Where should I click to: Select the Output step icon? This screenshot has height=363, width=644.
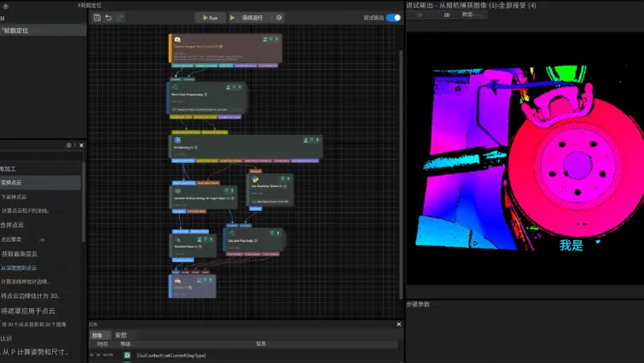(177, 281)
